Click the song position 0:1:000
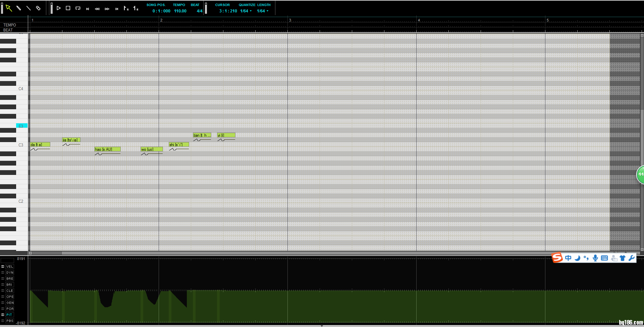 (x=161, y=11)
